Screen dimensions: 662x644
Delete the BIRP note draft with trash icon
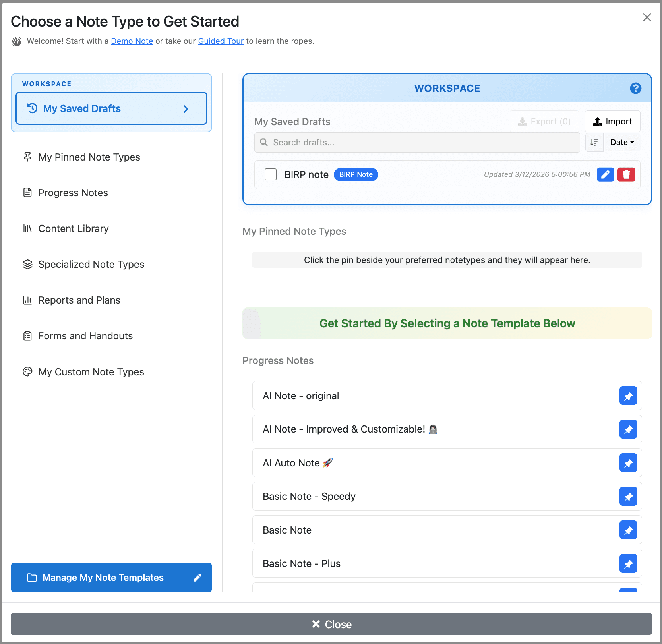(x=626, y=174)
